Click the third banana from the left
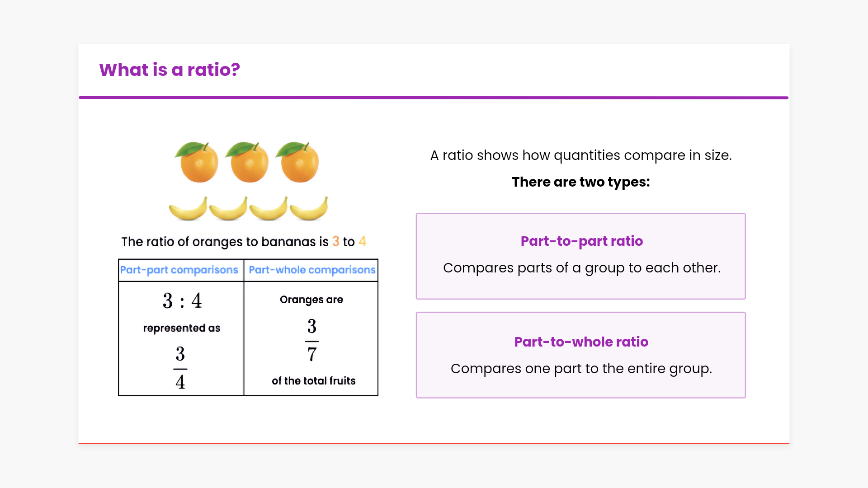This screenshot has width=868, height=488. (x=269, y=209)
